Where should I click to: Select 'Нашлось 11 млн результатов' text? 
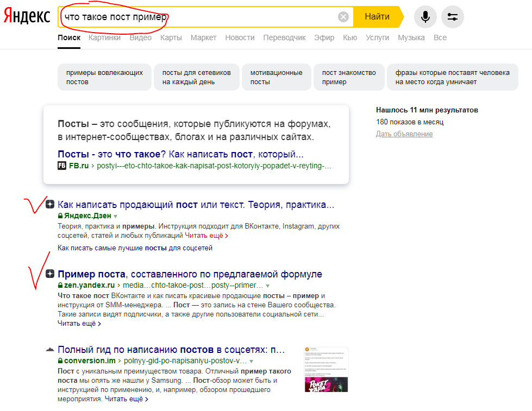coord(427,110)
